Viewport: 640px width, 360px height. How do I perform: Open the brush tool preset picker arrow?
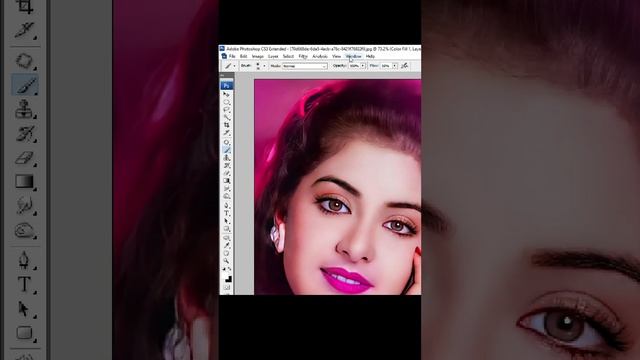(234, 66)
